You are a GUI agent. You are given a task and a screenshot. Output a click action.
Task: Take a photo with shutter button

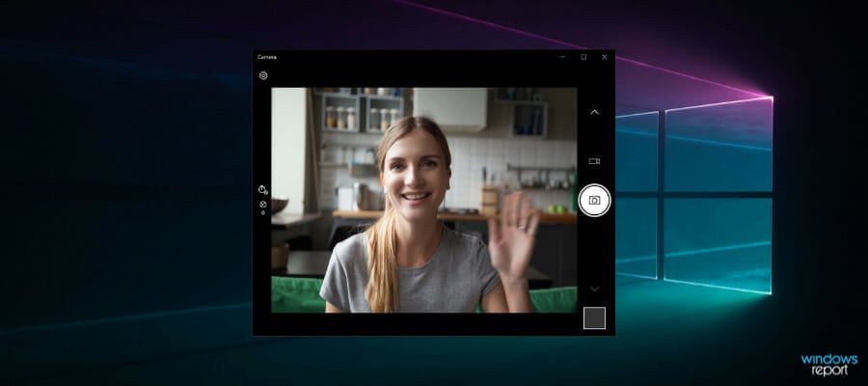click(594, 201)
